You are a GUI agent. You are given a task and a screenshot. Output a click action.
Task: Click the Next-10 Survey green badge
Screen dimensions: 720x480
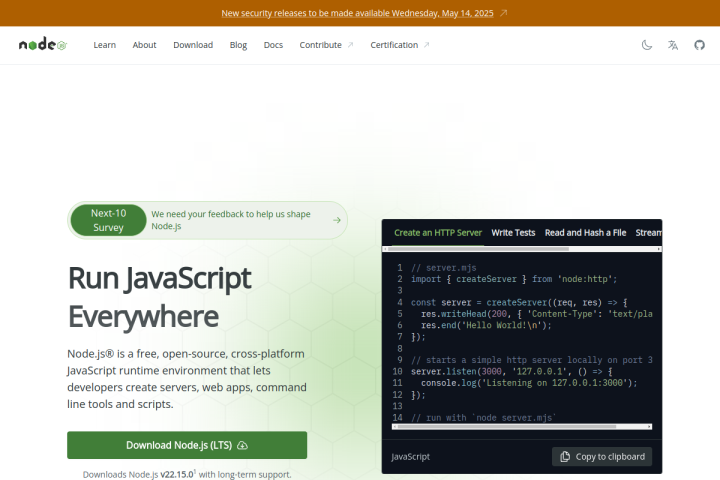(108, 220)
